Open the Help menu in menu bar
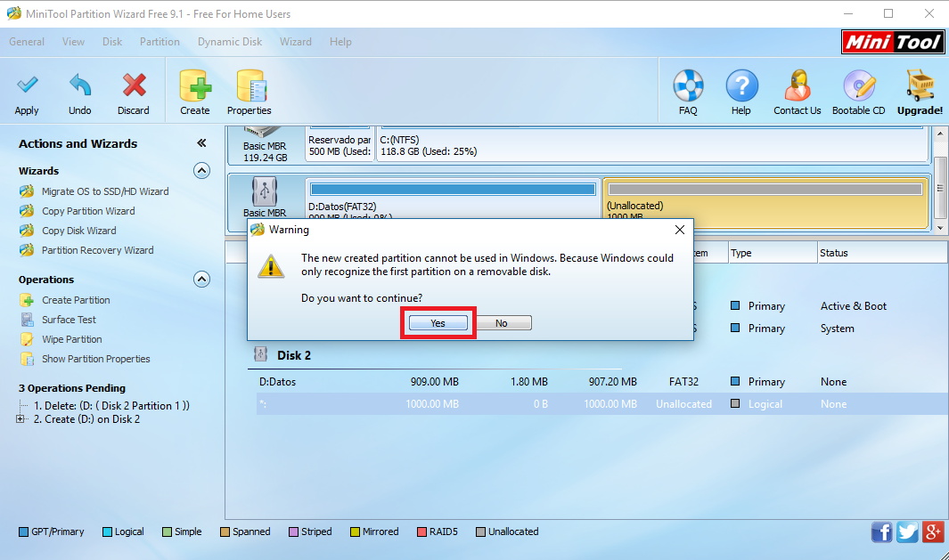The image size is (949, 560). pos(340,42)
